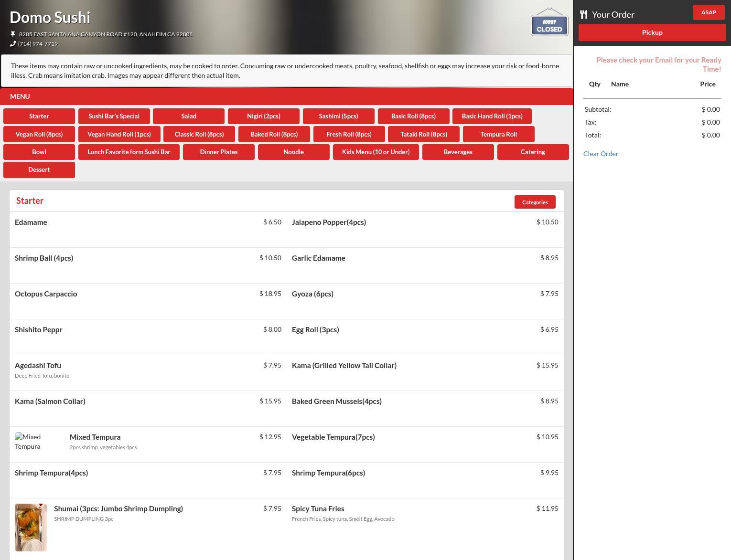Go to the Dessert category

[x=39, y=169]
